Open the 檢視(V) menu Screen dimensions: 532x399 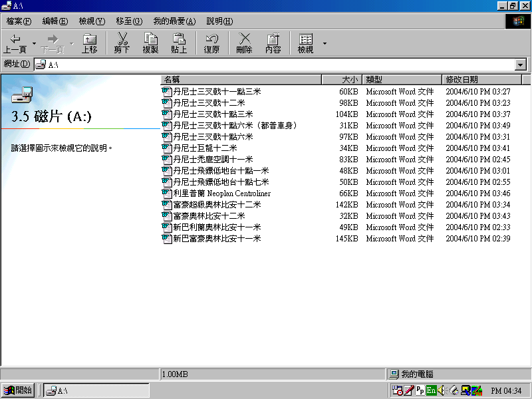[92, 21]
